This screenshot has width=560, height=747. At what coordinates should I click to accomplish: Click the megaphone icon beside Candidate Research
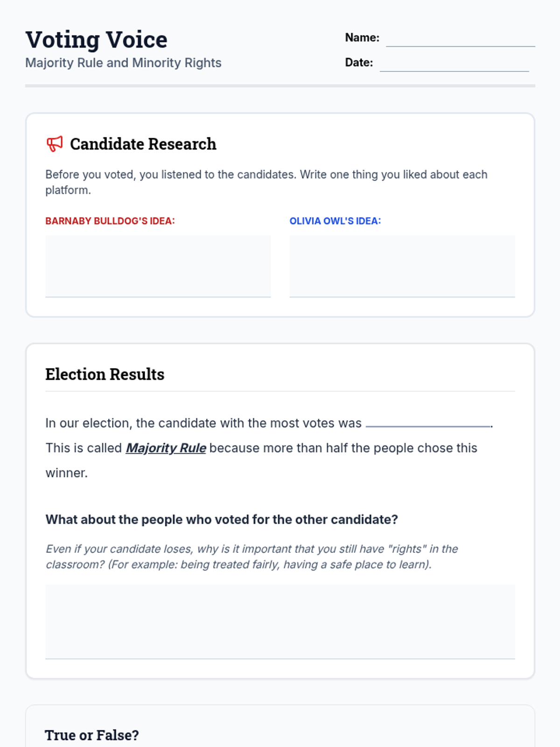pos(54,144)
